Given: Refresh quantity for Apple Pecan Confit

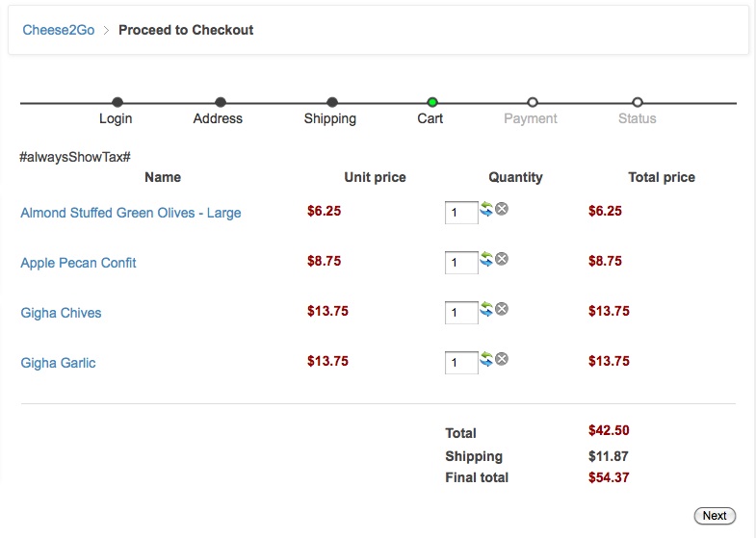Looking at the screenshot, I should tap(486, 259).
